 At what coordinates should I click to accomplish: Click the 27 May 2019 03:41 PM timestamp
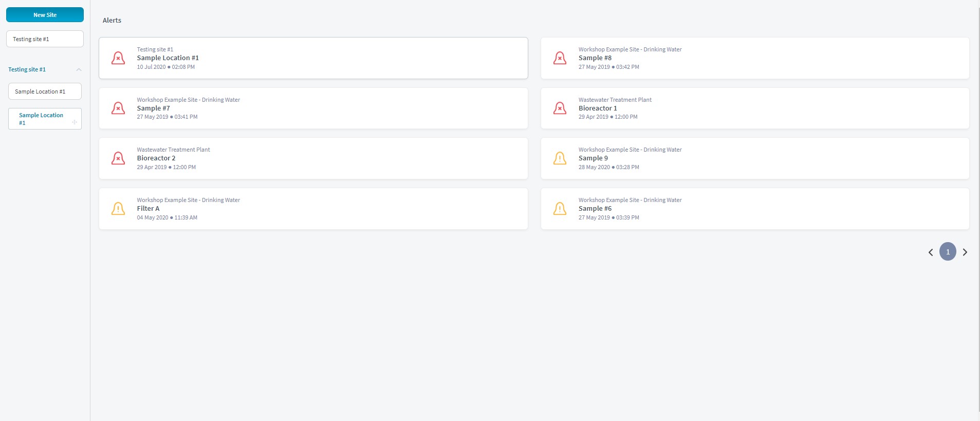point(167,117)
